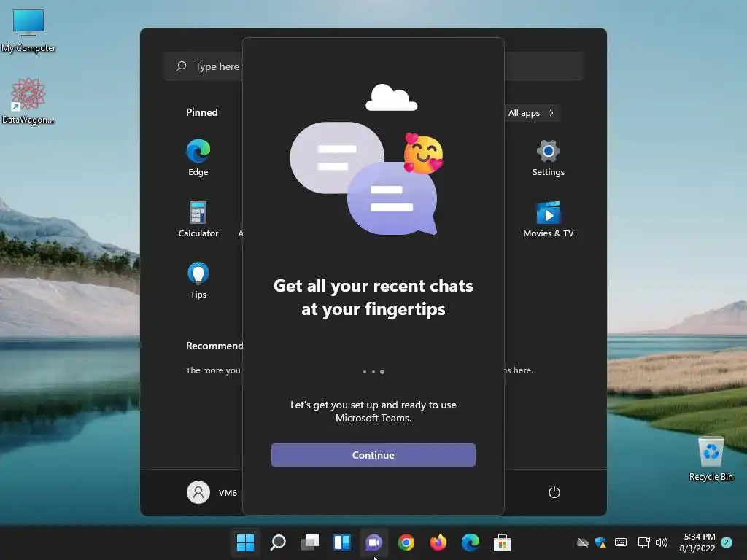The image size is (747, 560).
Task: Open network status tray icon
Action: click(x=643, y=542)
